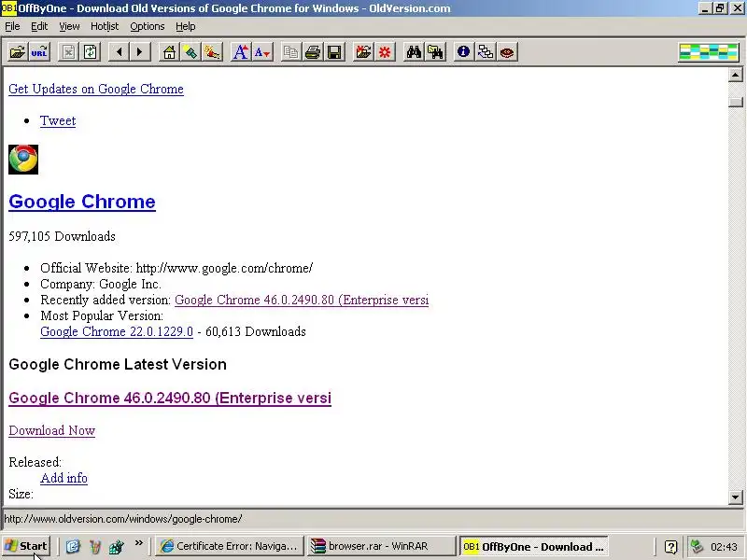Click the scrollbar up arrow
The width and height of the screenshot is (747, 560).
[x=736, y=75]
